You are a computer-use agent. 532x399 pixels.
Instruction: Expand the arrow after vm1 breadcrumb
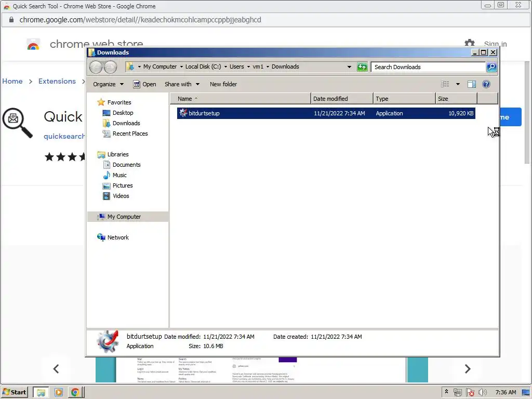[268, 67]
